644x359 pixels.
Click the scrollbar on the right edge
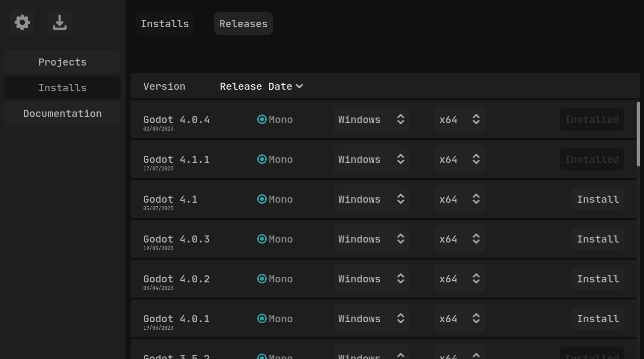tap(637, 134)
